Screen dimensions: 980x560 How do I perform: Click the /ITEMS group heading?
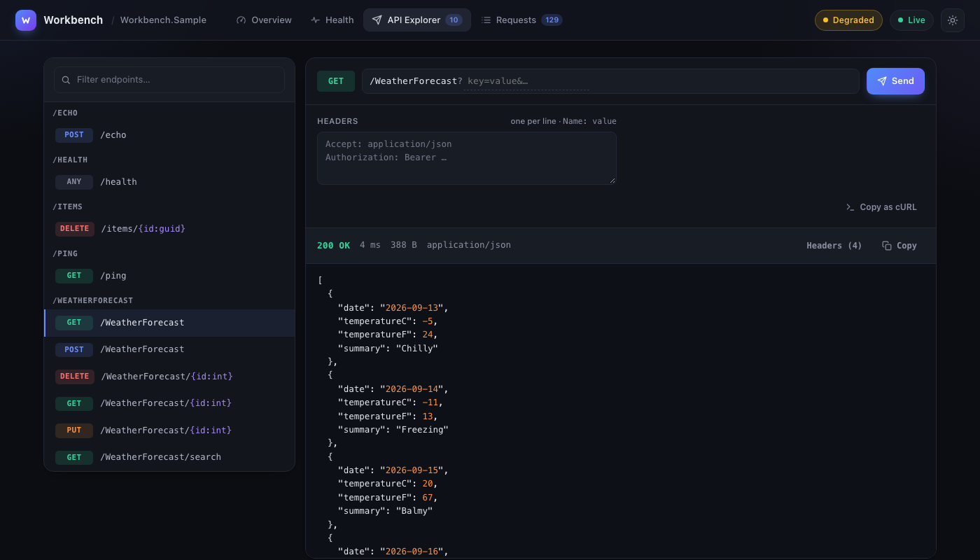68,206
